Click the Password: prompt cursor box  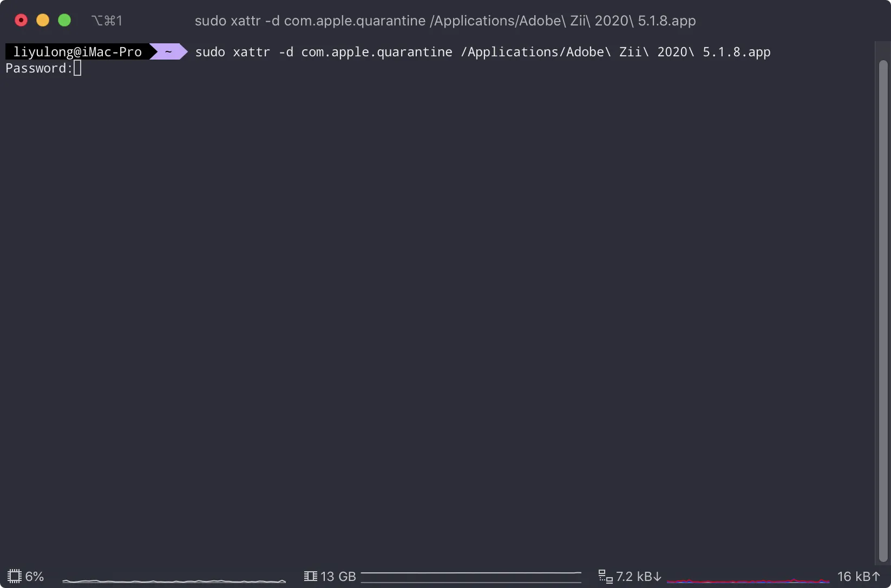point(77,68)
